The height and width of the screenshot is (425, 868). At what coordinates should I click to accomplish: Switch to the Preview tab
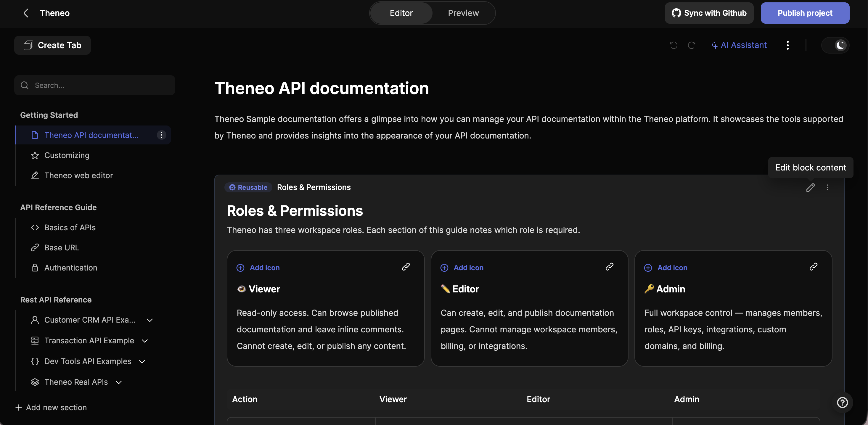tap(463, 13)
